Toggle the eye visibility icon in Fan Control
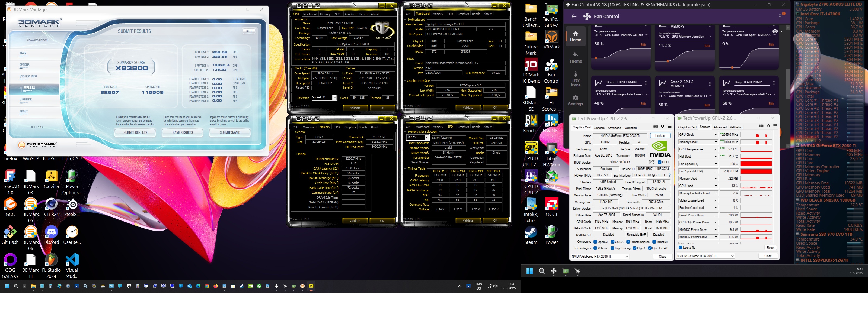Viewport: 868px width, 334px height. [775, 31]
